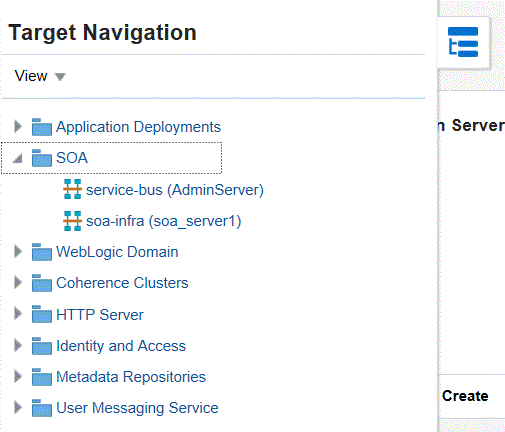Select the SOA tree label

tap(72, 158)
